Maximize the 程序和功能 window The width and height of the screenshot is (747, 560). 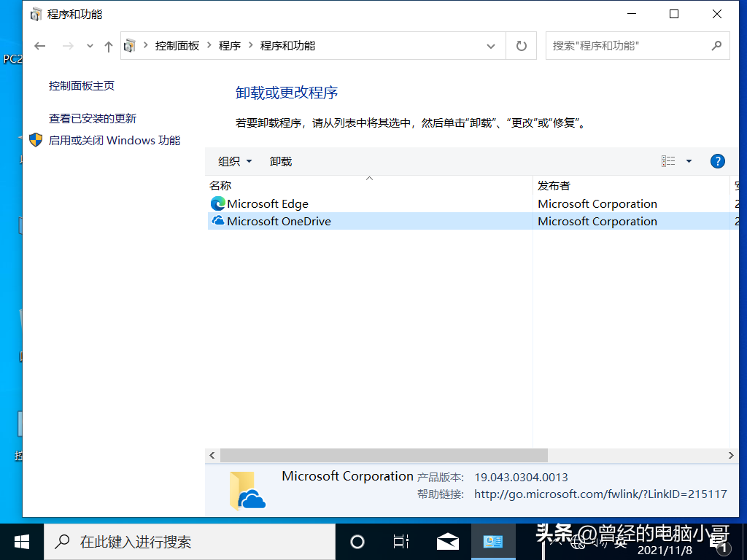[x=674, y=14]
